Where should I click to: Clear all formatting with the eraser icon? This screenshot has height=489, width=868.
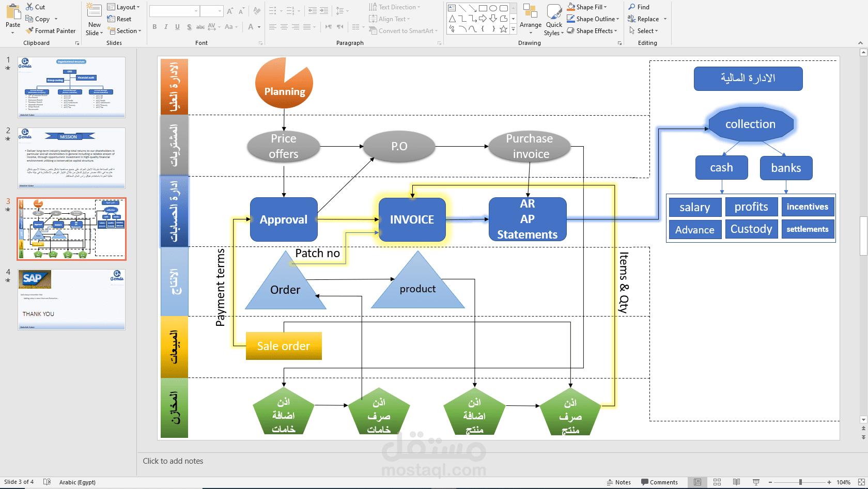click(x=257, y=11)
